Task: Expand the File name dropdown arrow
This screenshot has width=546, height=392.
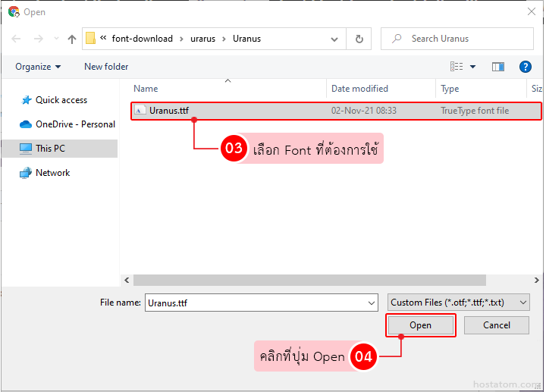Action: pos(371,303)
